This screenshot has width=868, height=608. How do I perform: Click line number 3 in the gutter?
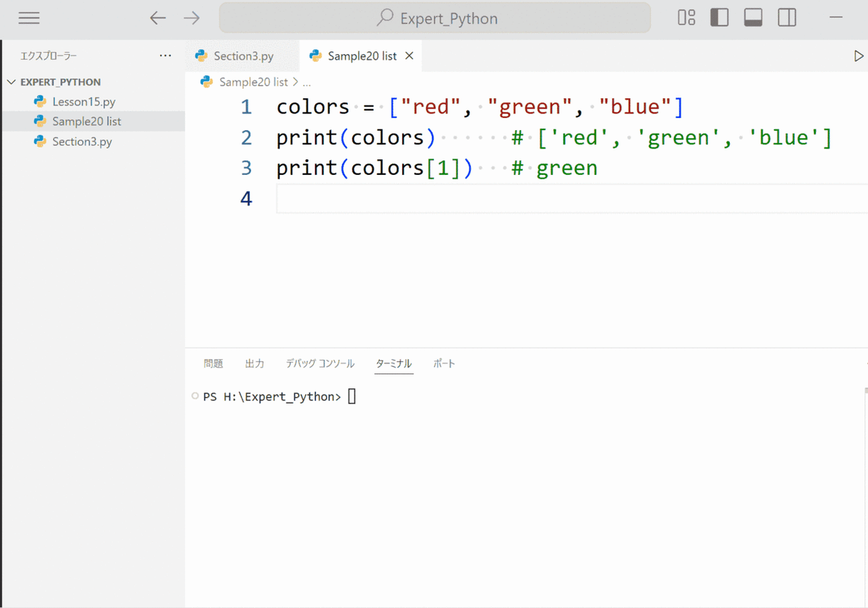[x=246, y=168]
